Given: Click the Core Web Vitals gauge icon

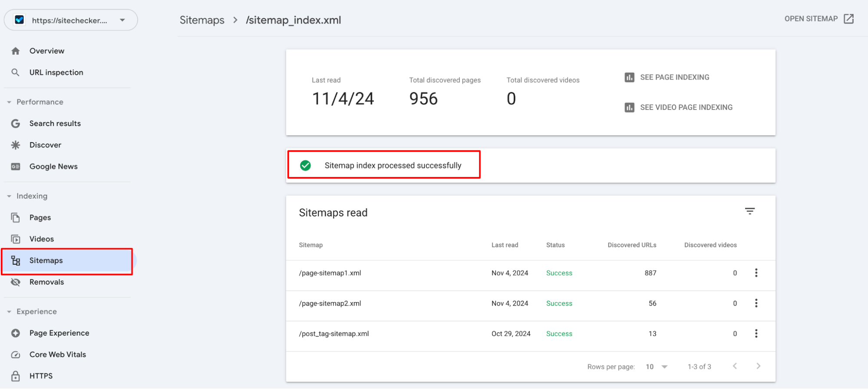Looking at the screenshot, I should coord(16,355).
